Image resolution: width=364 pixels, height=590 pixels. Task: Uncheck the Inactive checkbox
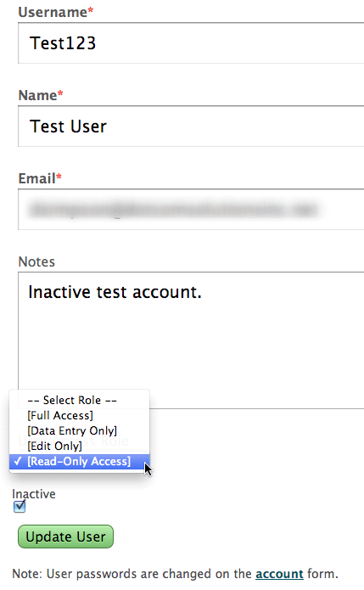coord(20,507)
